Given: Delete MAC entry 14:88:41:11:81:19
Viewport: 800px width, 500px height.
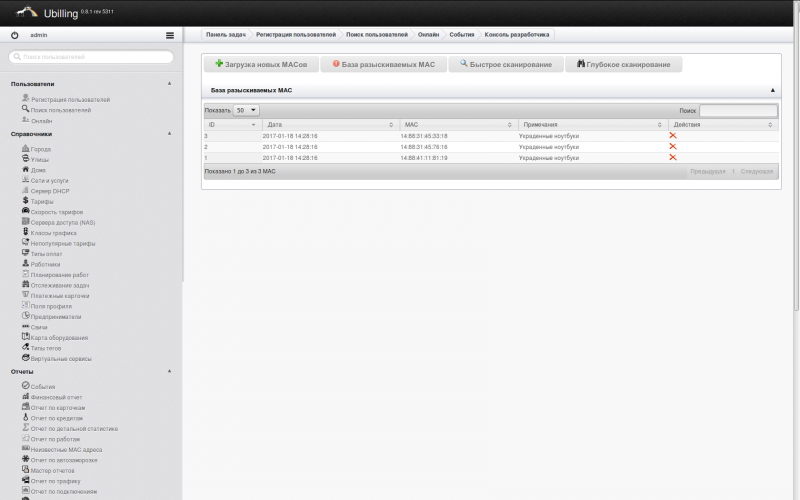Looking at the screenshot, I should [x=672, y=158].
